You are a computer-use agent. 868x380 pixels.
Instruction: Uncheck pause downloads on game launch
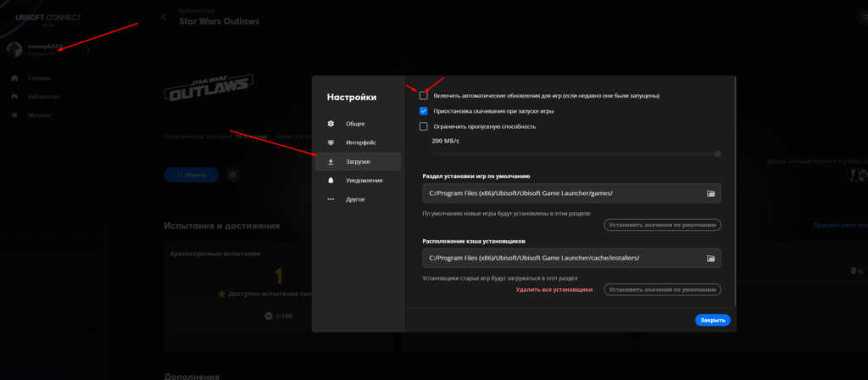click(x=424, y=111)
